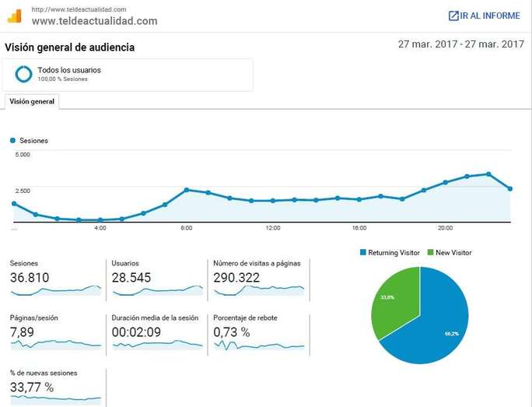Click the Sesiones legend dot on chart
532x407 pixels.
(x=12, y=141)
